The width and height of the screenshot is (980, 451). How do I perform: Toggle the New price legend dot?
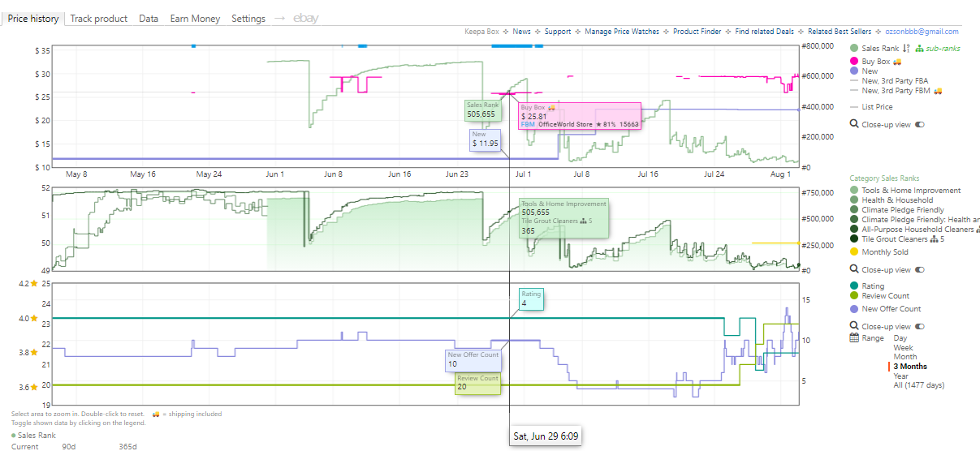854,71
